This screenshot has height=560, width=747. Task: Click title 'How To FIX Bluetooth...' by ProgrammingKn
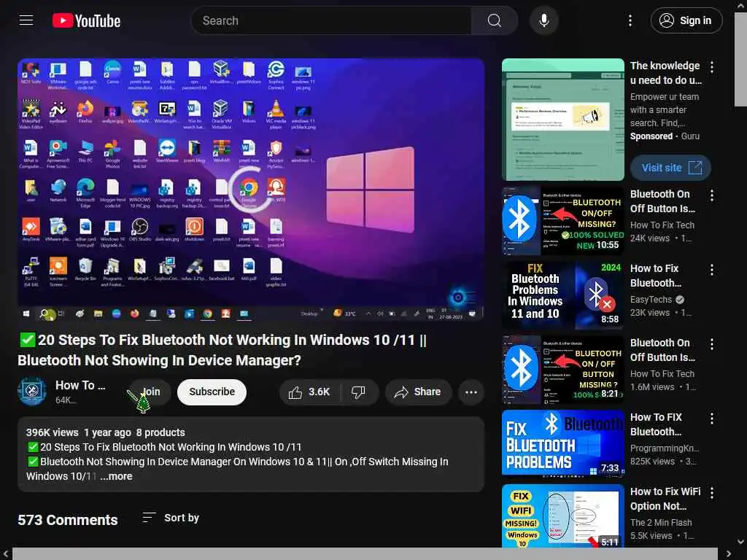pyautogui.click(x=656, y=424)
